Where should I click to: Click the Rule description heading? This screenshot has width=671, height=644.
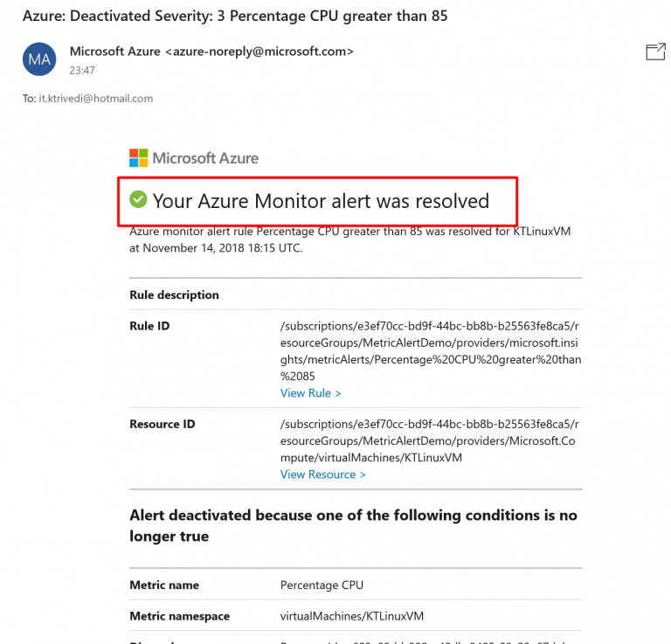(174, 295)
